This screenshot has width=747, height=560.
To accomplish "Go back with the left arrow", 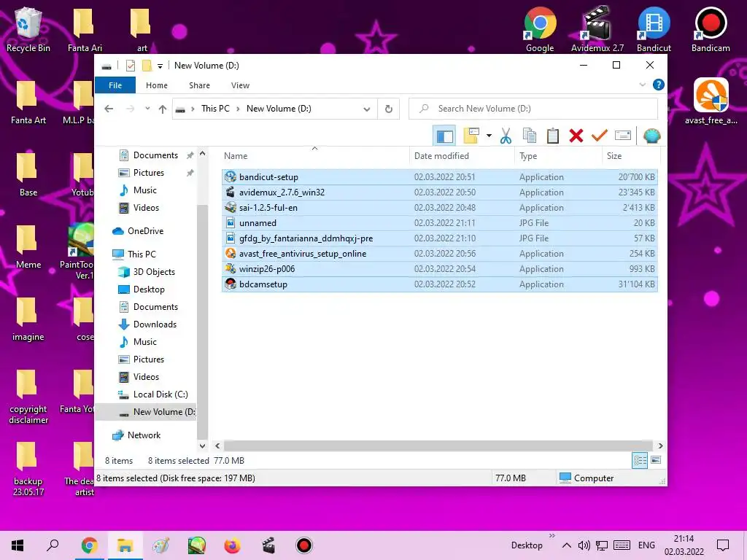I will click(109, 109).
